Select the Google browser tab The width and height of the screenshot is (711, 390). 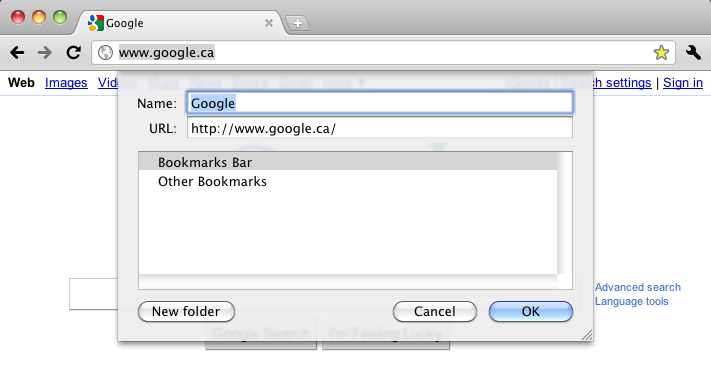[181, 23]
